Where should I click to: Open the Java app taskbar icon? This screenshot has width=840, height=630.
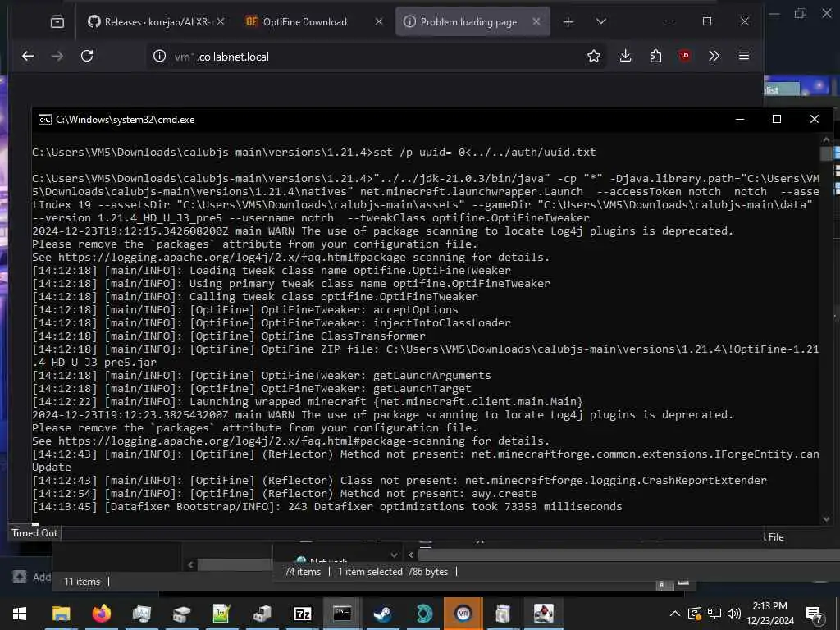coord(543,614)
